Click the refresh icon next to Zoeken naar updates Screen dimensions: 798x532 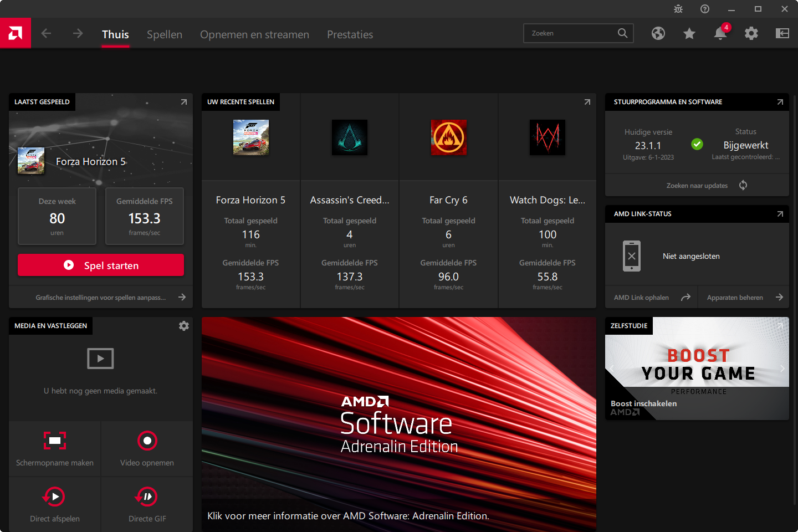click(x=743, y=185)
